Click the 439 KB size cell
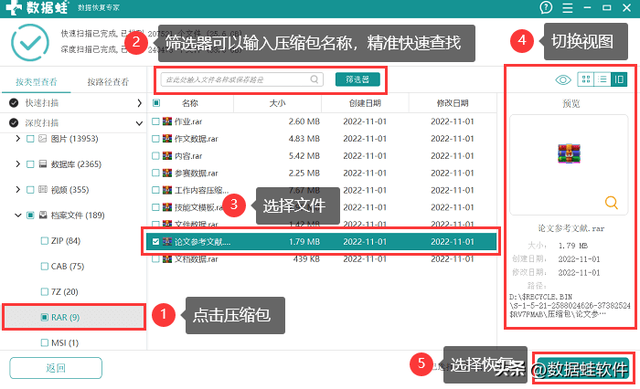Viewport: 640px width, 389px height. coord(306,259)
